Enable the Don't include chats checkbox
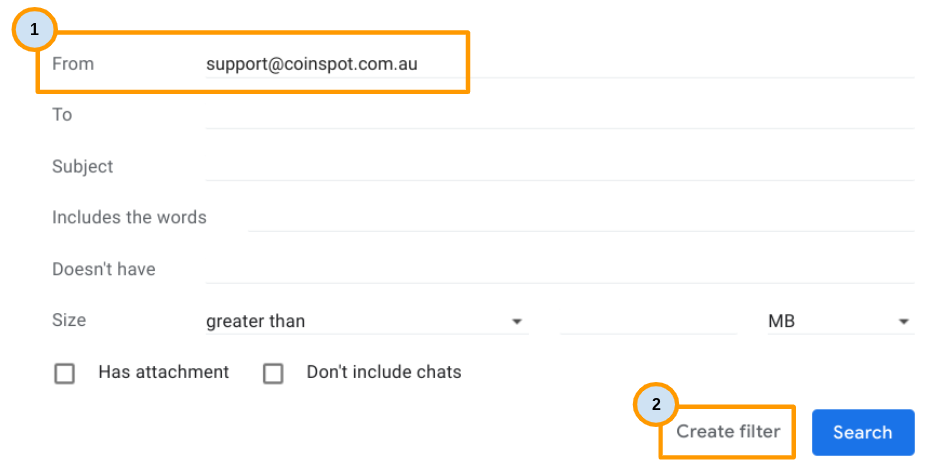The height and width of the screenshot is (476, 940). [273, 373]
